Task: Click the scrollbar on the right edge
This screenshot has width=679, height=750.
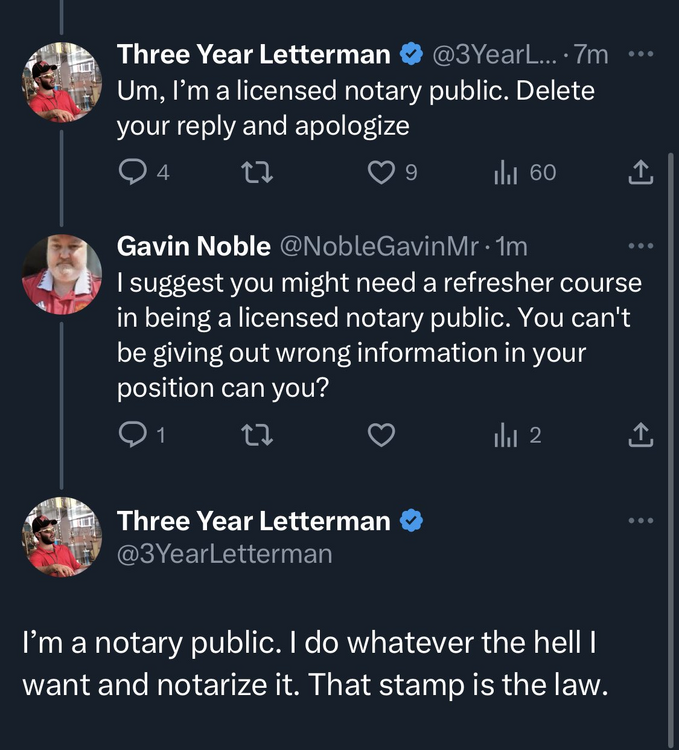Action: tap(673, 400)
